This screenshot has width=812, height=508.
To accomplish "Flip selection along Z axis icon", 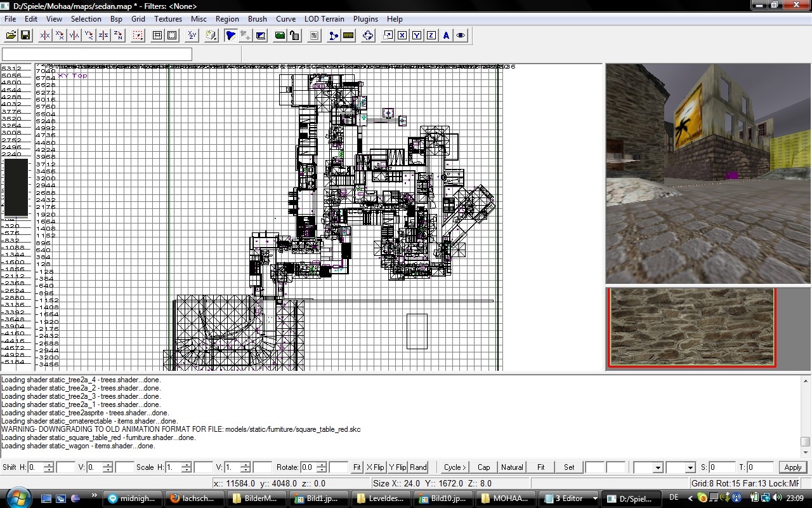I will tap(103, 36).
